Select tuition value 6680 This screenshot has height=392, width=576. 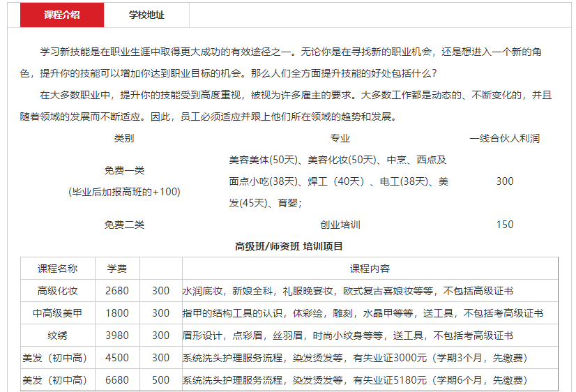(x=117, y=380)
